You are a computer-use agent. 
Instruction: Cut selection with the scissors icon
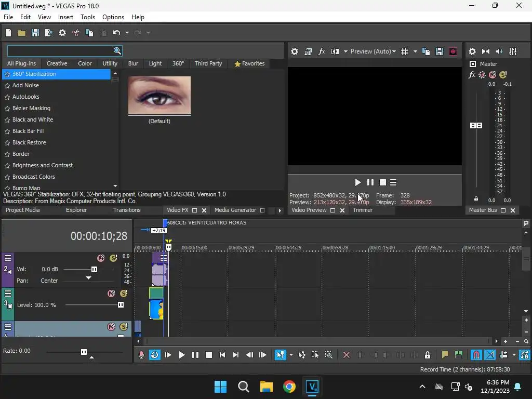click(76, 33)
